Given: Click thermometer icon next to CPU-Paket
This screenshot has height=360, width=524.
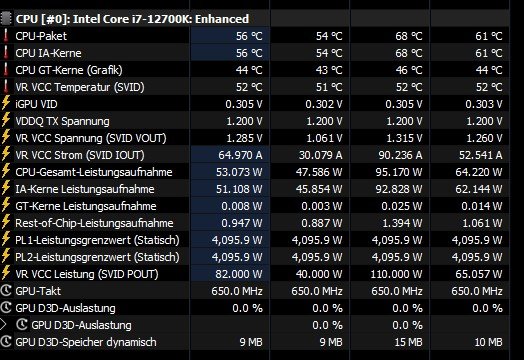Looking at the screenshot, I should tap(6, 36).
